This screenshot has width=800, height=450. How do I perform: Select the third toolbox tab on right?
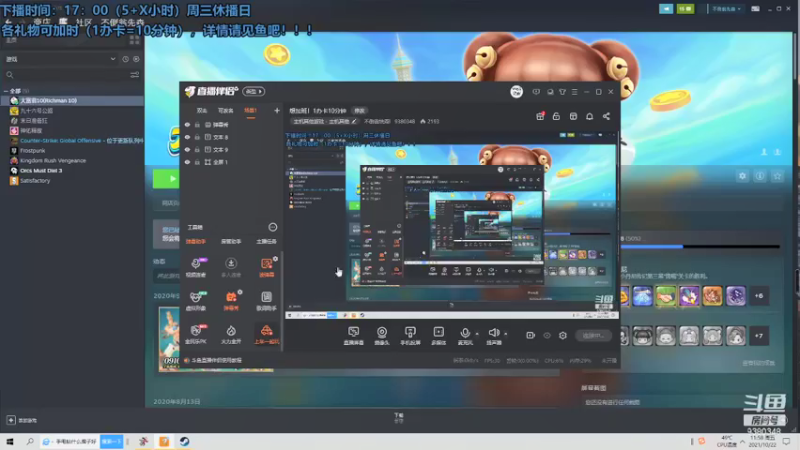tap(266, 241)
